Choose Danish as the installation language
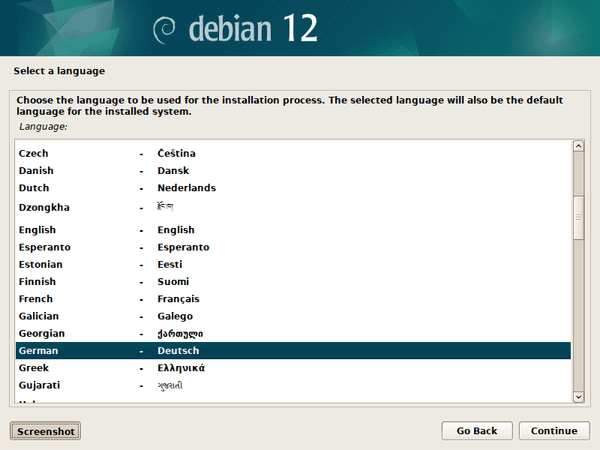The height and width of the screenshot is (450, 600). click(x=36, y=171)
